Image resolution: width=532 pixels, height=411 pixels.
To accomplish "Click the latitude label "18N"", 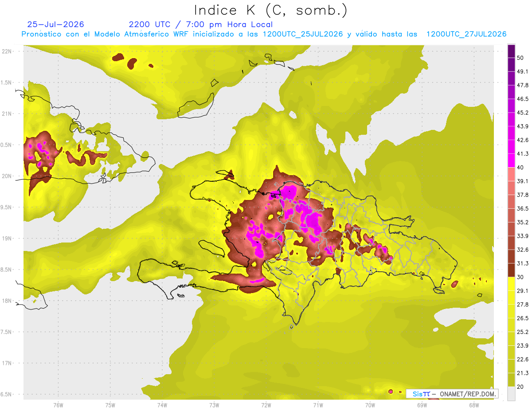I will click(7, 301).
